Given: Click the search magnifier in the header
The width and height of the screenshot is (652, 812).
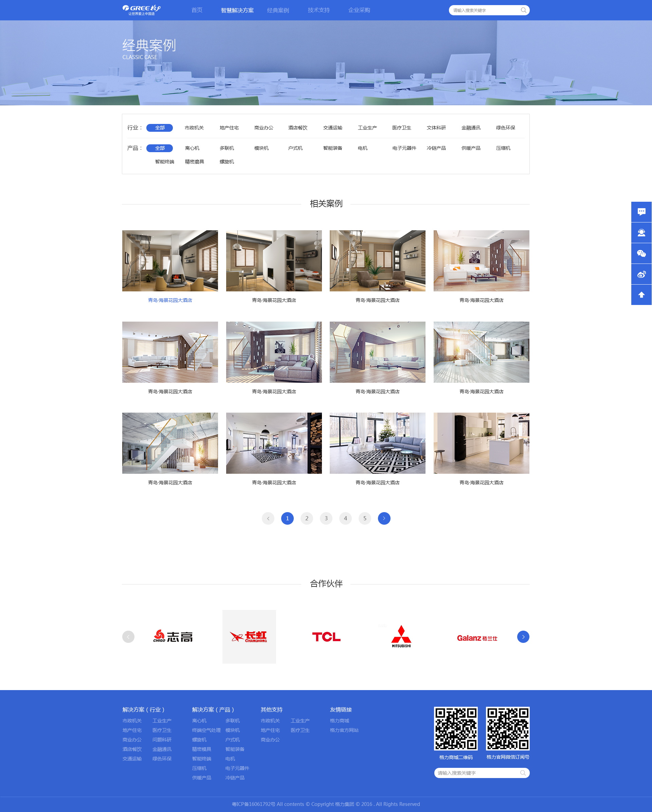Looking at the screenshot, I should pos(523,10).
